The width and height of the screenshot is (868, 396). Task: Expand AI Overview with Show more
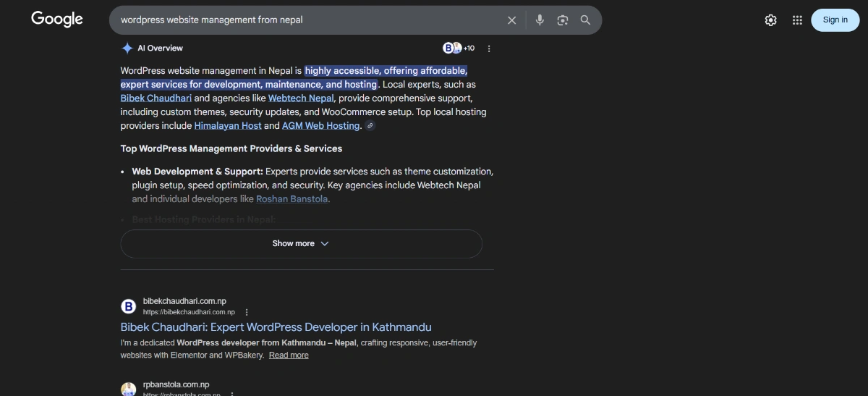(301, 244)
